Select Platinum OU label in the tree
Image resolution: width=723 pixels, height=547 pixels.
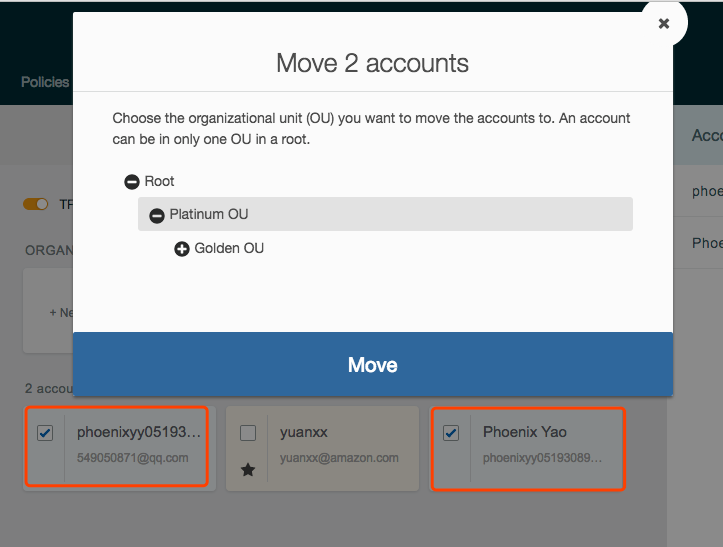(208, 214)
